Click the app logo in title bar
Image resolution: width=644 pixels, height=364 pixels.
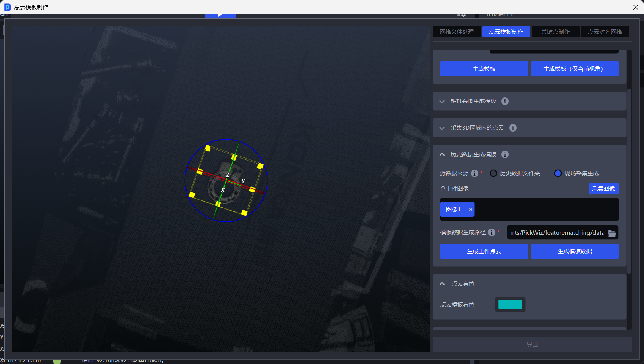click(7, 7)
